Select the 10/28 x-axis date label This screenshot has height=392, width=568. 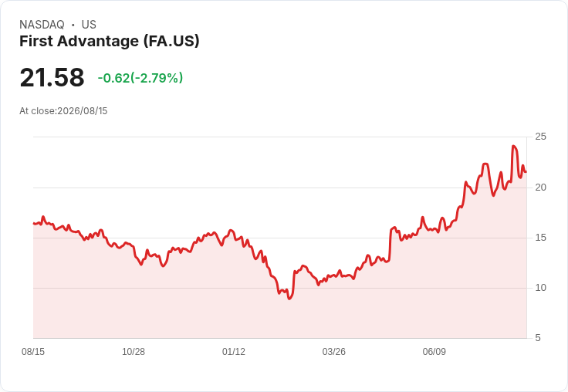pos(134,351)
